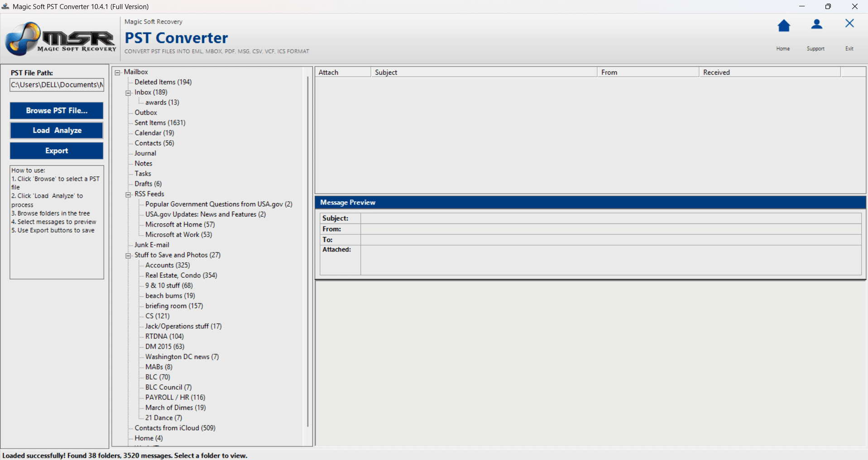Select Microsoft at Work (53) feed
Image resolution: width=868 pixels, height=460 pixels.
pos(179,235)
